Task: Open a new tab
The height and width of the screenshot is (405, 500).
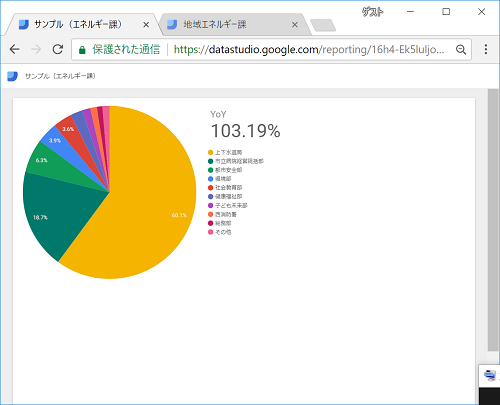Action: (x=323, y=25)
